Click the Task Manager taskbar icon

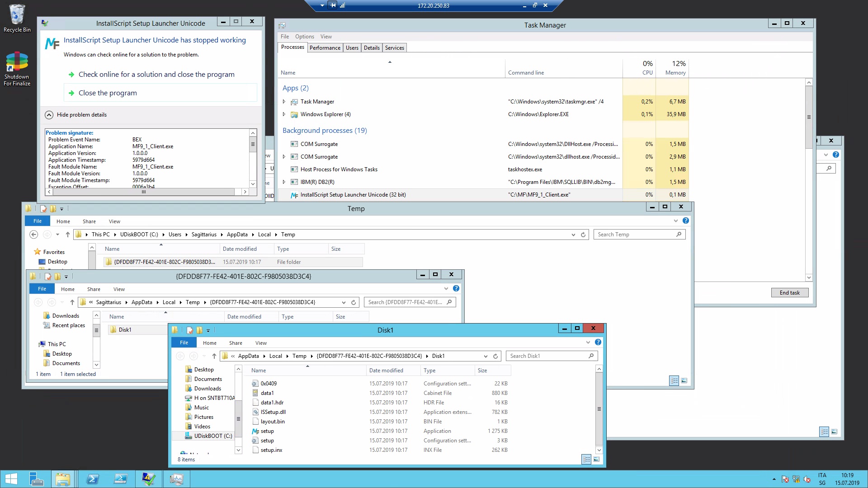[x=176, y=479]
